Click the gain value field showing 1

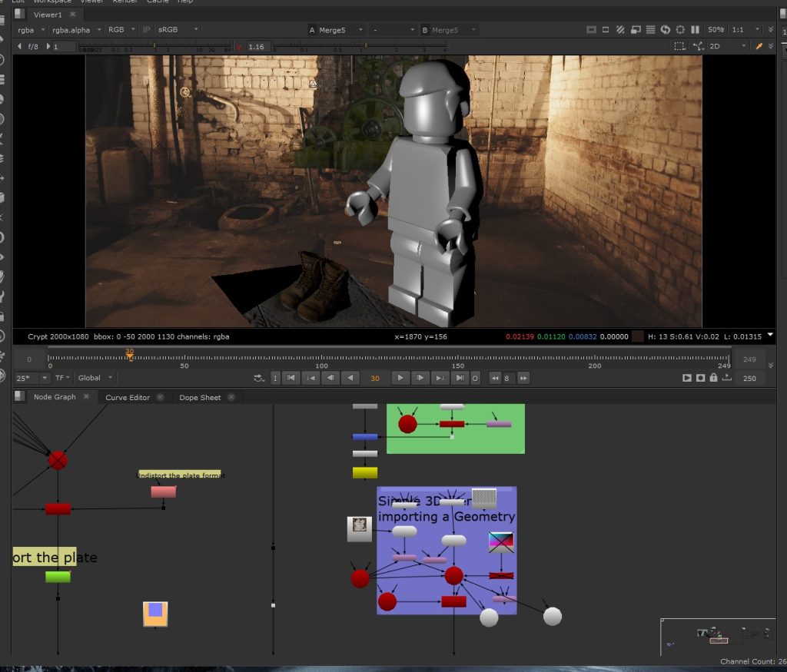click(65, 47)
